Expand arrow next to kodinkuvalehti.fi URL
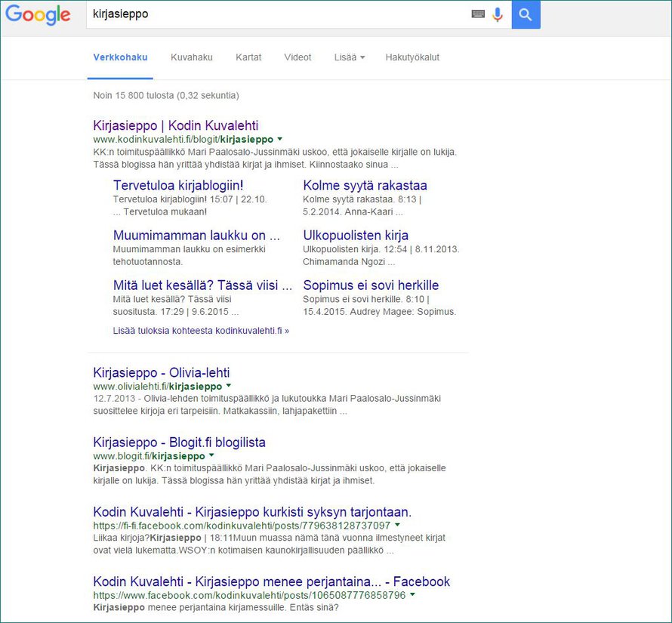Viewport: 672px width, 623px height. [x=280, y=139]
